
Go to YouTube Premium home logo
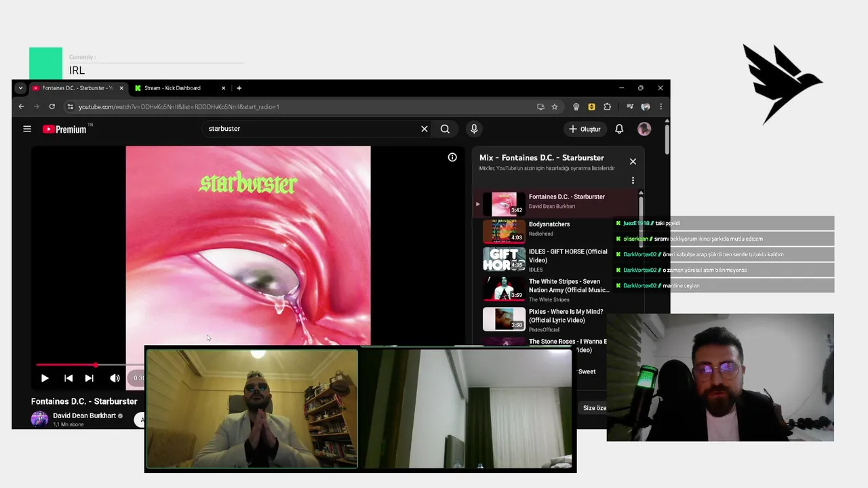[x=65, y=129]
